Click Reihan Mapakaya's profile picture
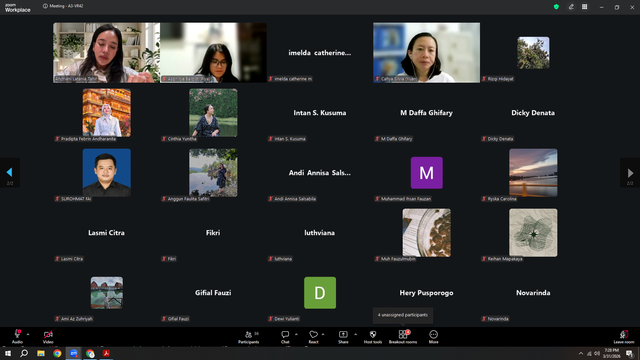 click(533, 233)
